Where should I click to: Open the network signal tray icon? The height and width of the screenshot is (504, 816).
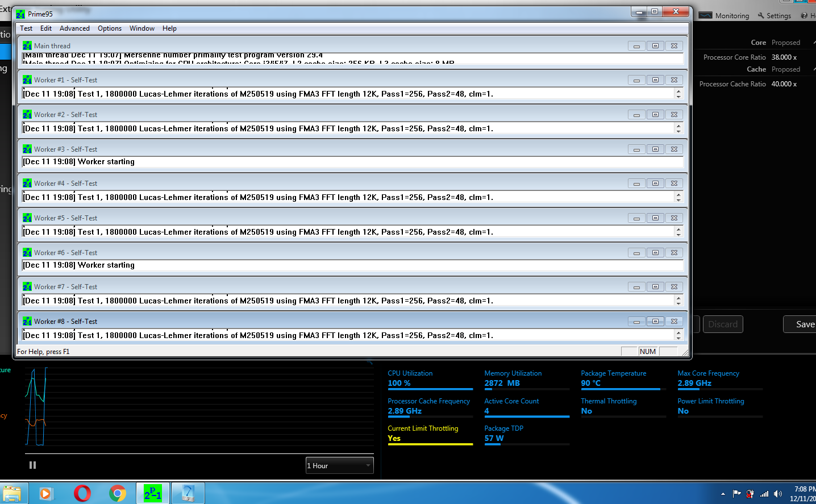pyautogui.click(x=764, y=494)
